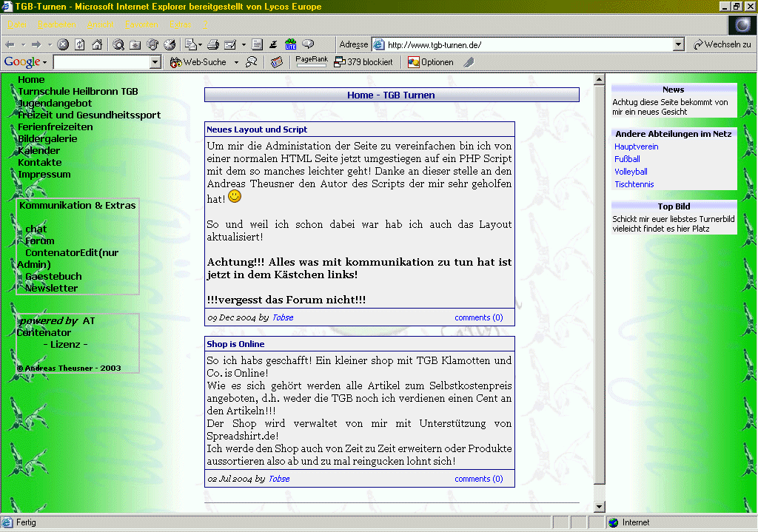Image resolution: width=758 pixels, height=532 pixels.
Task: Open the Google logo dropdown arrow
Action: [x=44, y=62]
